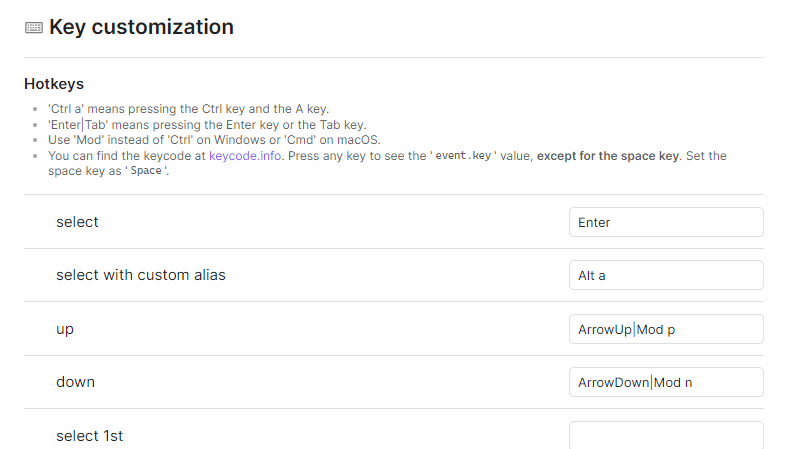Click the 'Ctrl a' explanation bullet
Image resolution: width=790 pixels, height=449 pixels.
tap(188, 109)
